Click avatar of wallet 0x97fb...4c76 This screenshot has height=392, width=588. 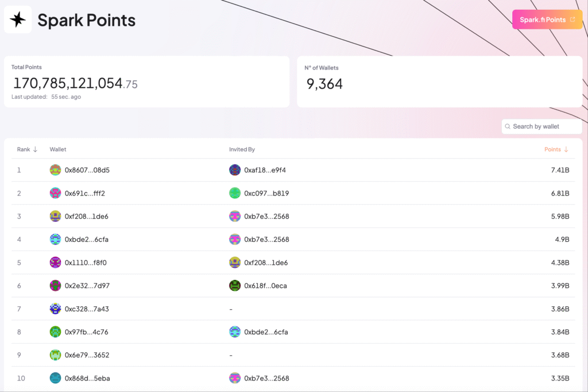pyautogui.click(x=55, y=332)
